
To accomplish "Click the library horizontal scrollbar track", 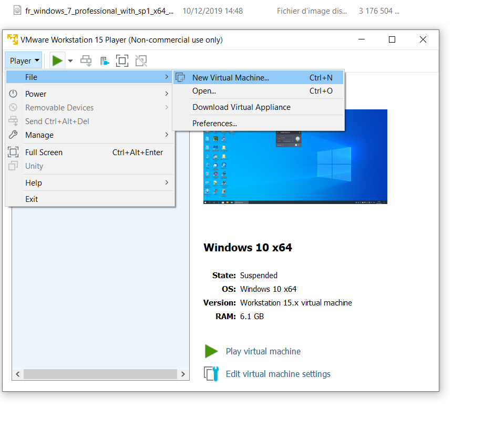I will tap(100, 374).
